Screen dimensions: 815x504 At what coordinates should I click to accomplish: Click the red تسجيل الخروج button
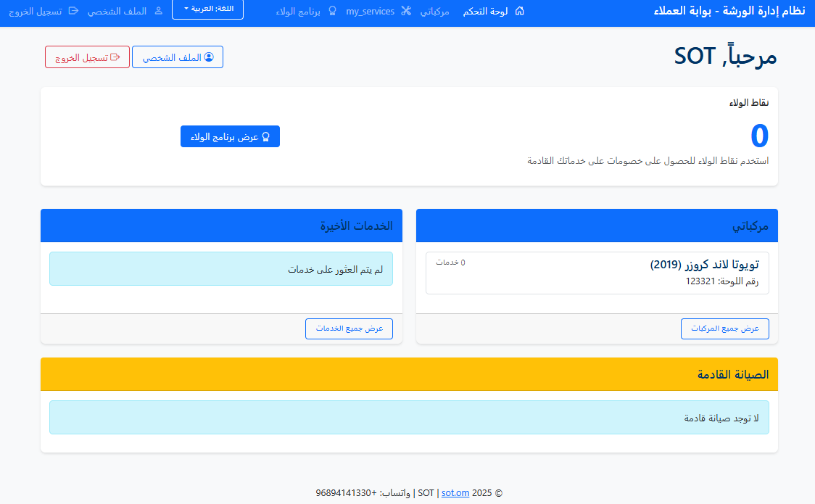(x=87, y=57)
